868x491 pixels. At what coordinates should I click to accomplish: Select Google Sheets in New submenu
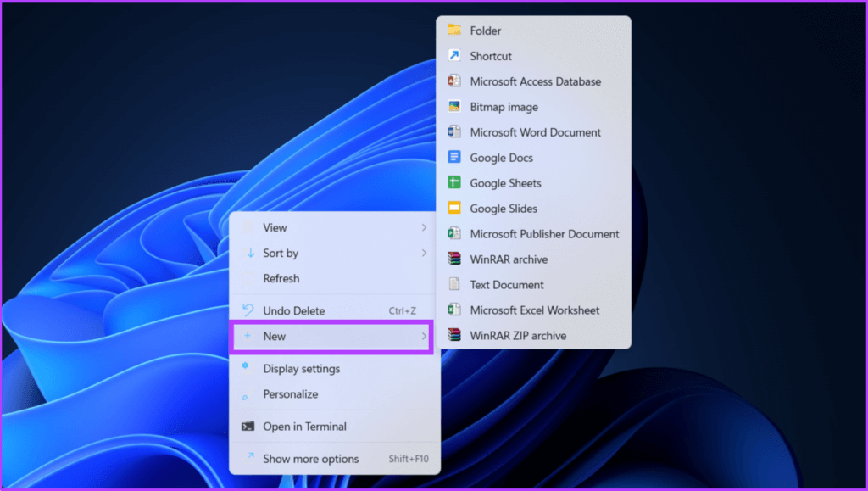[x=533, y=183]
